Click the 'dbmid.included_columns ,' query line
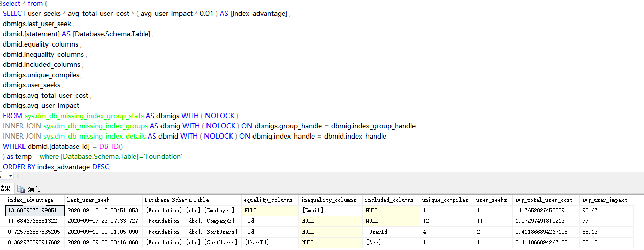Screen dimensions: 644x250 point(43,64)
